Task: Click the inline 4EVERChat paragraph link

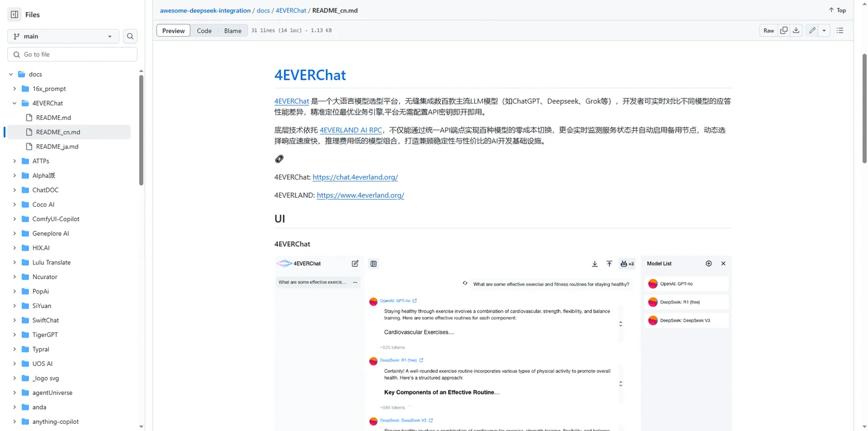Action: [x=292, y=101]
